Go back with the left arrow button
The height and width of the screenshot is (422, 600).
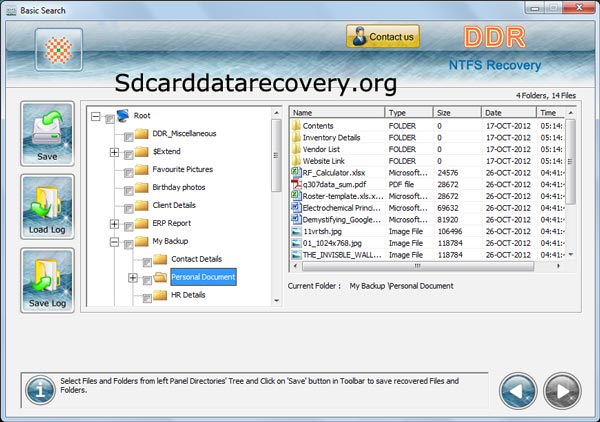518,391
